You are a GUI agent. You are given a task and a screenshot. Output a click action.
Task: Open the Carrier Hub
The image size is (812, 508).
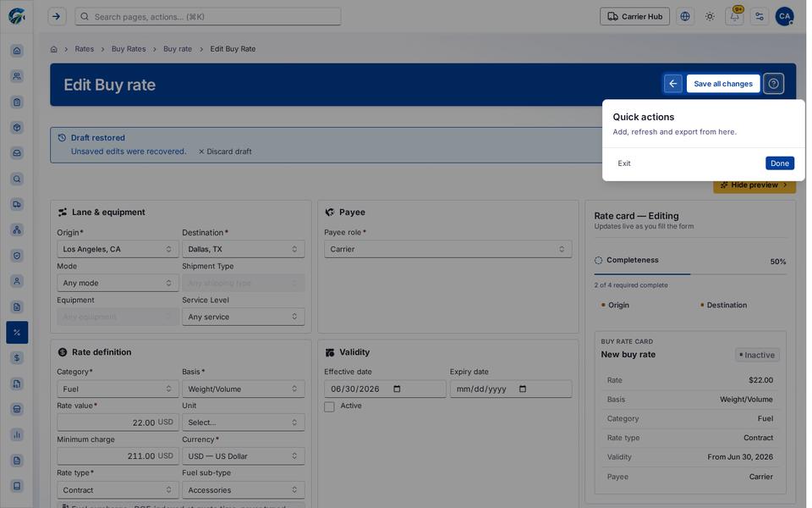click(634, 17)
